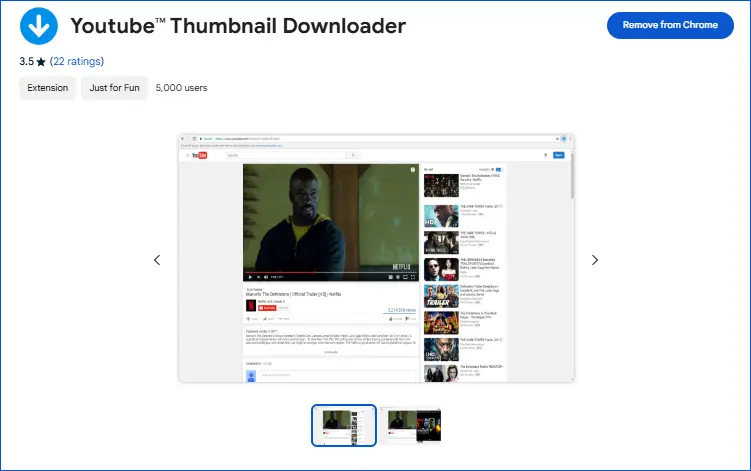
Task: Click the Remove from Chrome button
Action: [670, 25]
